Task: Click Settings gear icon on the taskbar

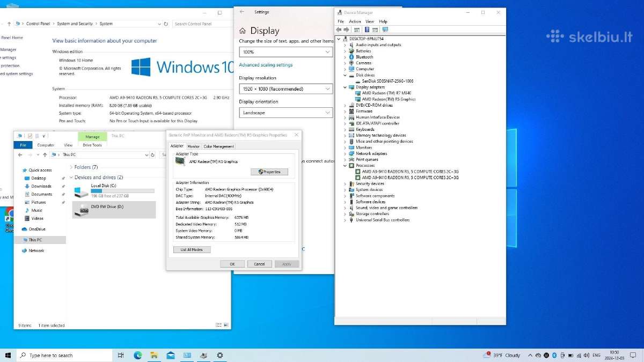Action: click(220, 355)
